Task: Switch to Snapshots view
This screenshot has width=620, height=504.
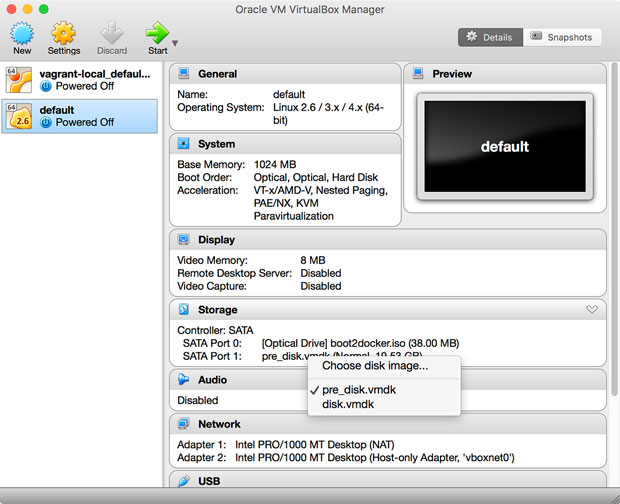Action: coord(562,37)
